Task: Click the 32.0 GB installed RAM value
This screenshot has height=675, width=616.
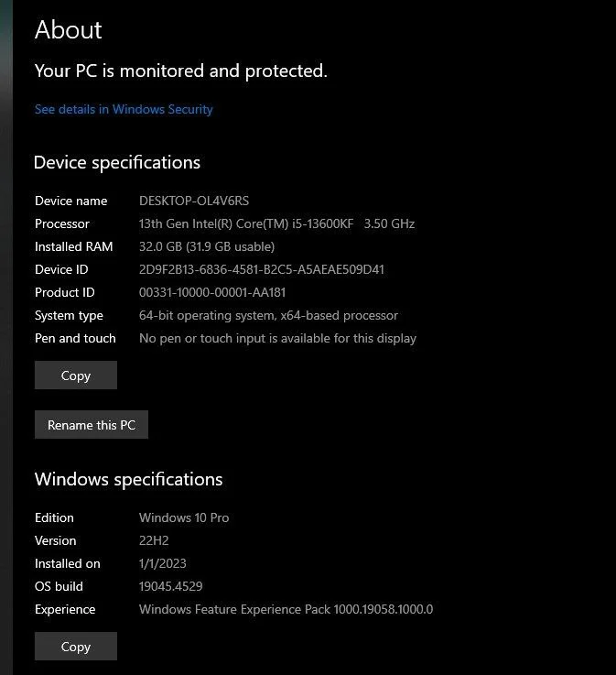Action: point(206,246)
